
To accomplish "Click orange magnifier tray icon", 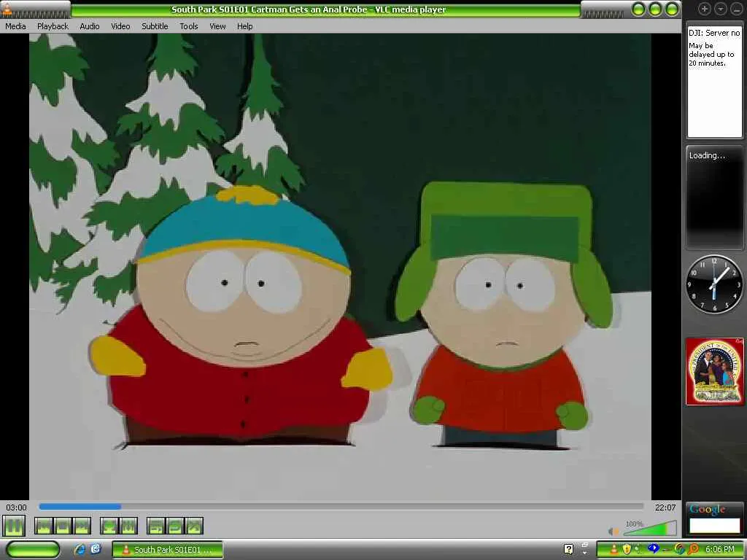I will pos(693,549).
